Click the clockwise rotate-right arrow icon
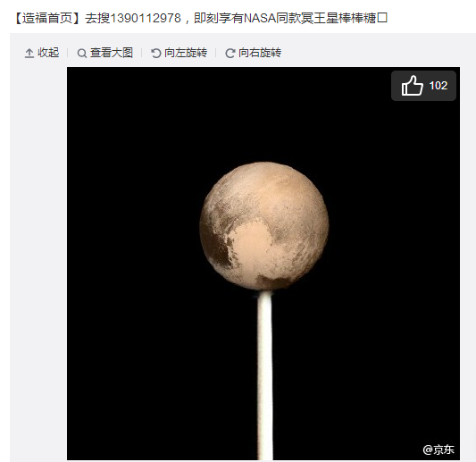This screenshot has height=462, width=476. (230, 54)
